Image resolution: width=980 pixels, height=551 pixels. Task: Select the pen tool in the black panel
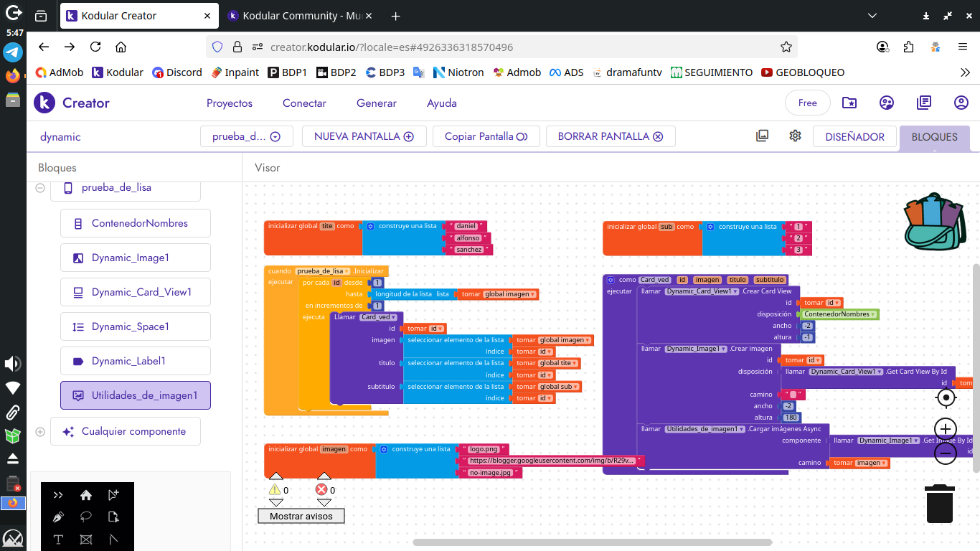point(58,517)
